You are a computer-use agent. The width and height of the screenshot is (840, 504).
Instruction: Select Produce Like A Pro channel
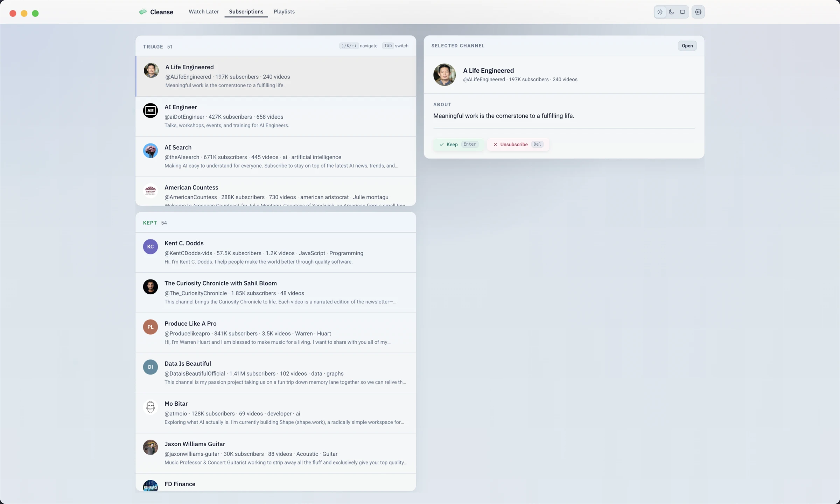[x=276, y=333]
